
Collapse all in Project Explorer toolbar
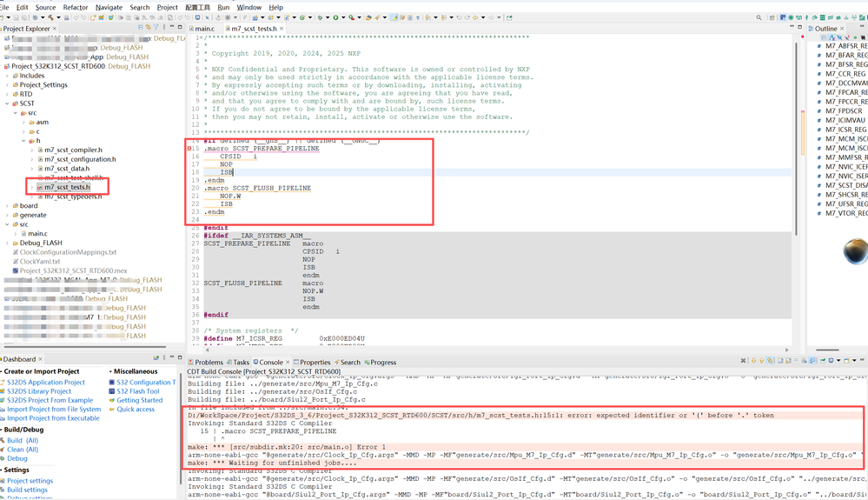141,27
